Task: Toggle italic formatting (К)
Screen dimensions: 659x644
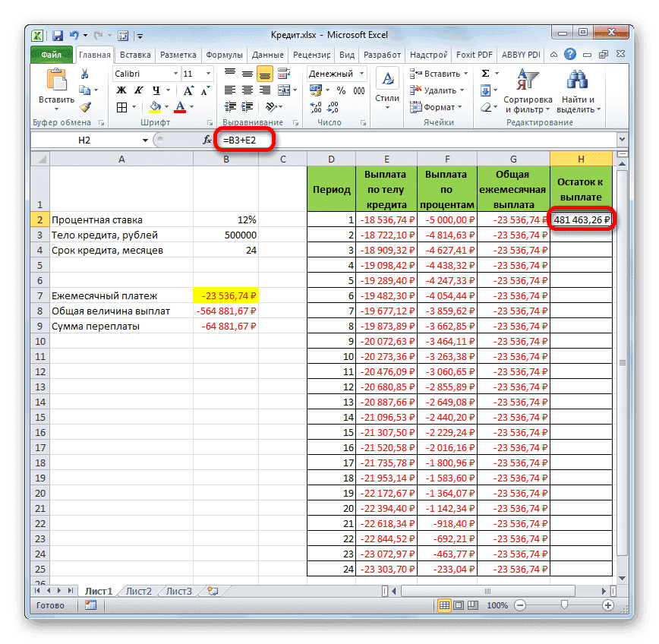Action: [137, 90]
